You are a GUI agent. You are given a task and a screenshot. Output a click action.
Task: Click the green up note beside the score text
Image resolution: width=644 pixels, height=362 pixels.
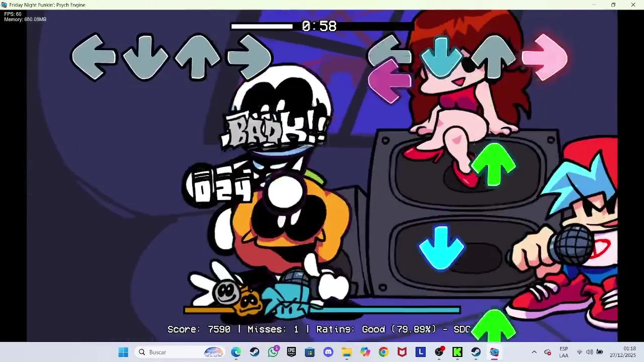(x=494, y=326)
